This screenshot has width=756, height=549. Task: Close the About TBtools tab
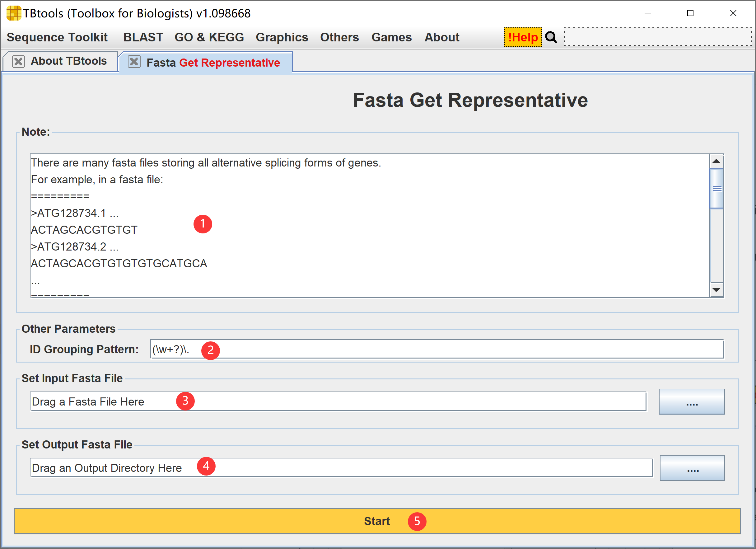point(18,62)
